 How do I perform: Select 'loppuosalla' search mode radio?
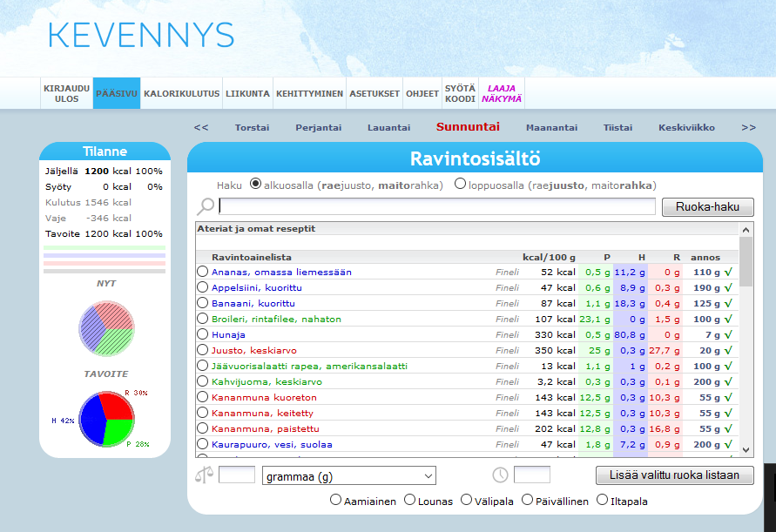click(x=460, y=184)
